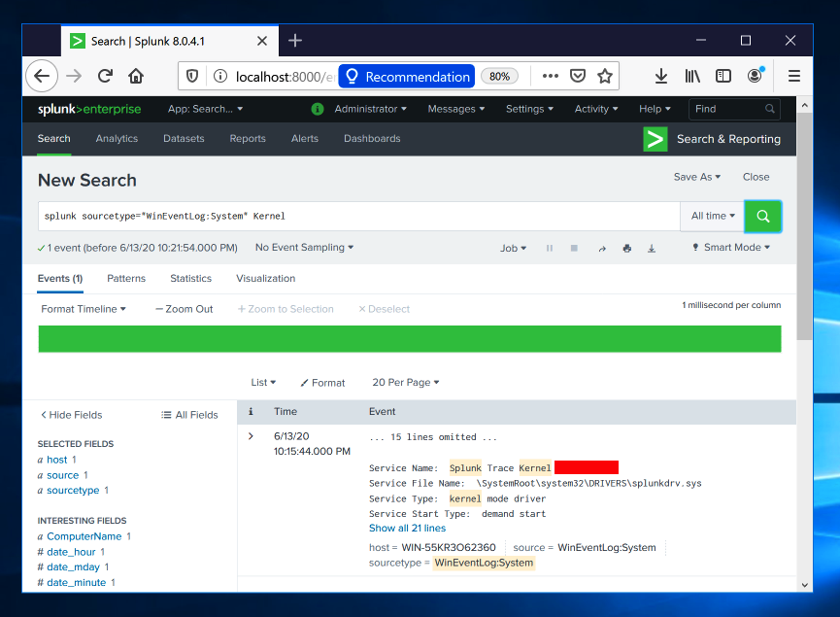Run search with green magnifier button
Viewport: 840px width, 617px height.
click(762, 217)
